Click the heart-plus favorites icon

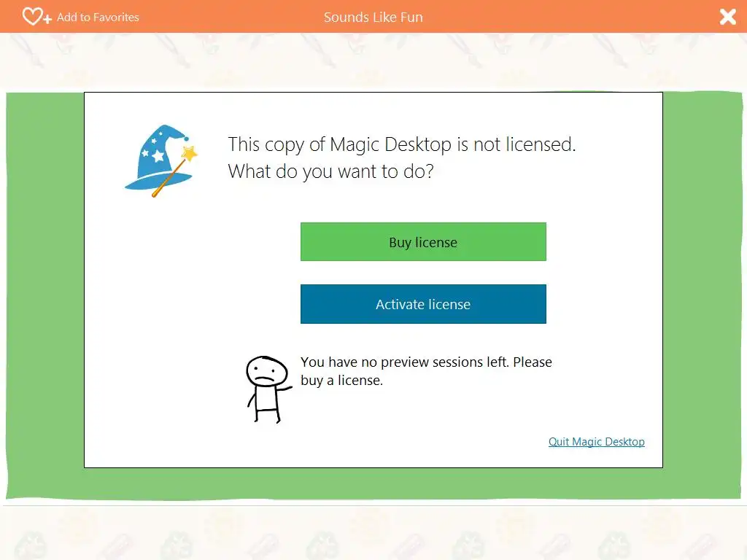click(x=36, y=17)
